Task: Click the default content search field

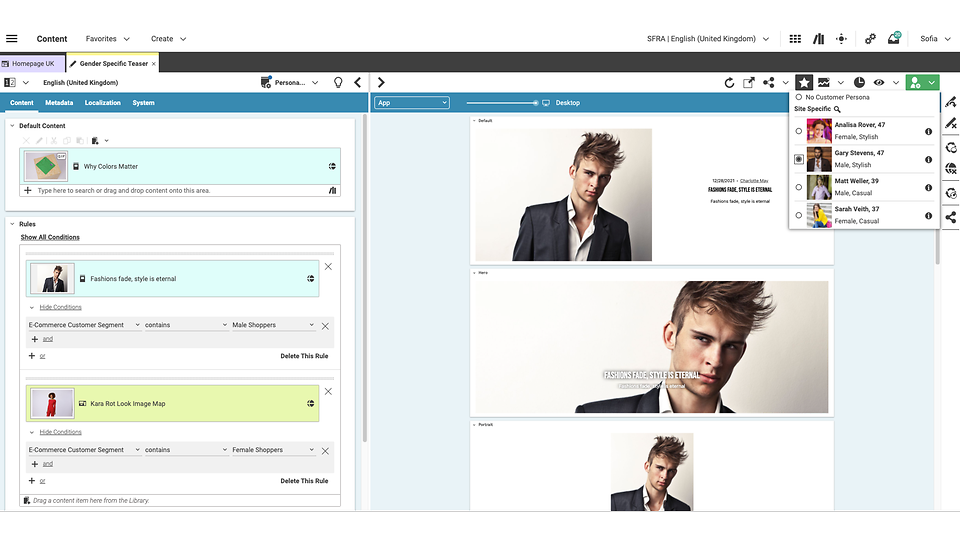Action: 181,190
